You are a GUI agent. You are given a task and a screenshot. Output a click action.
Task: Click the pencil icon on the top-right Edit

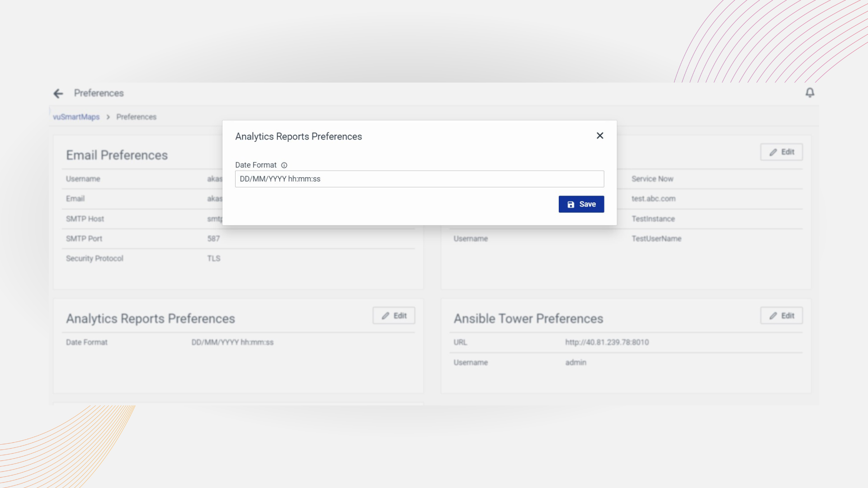tap(773, 152)
